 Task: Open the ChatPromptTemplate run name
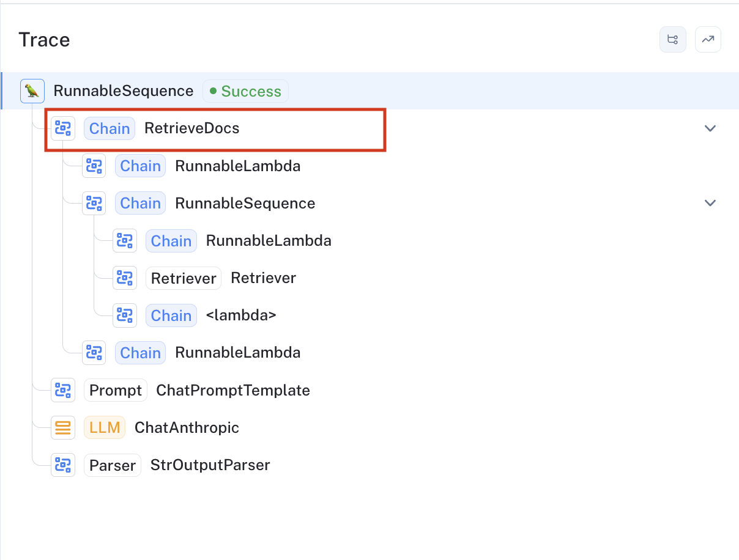click(233, 390)
